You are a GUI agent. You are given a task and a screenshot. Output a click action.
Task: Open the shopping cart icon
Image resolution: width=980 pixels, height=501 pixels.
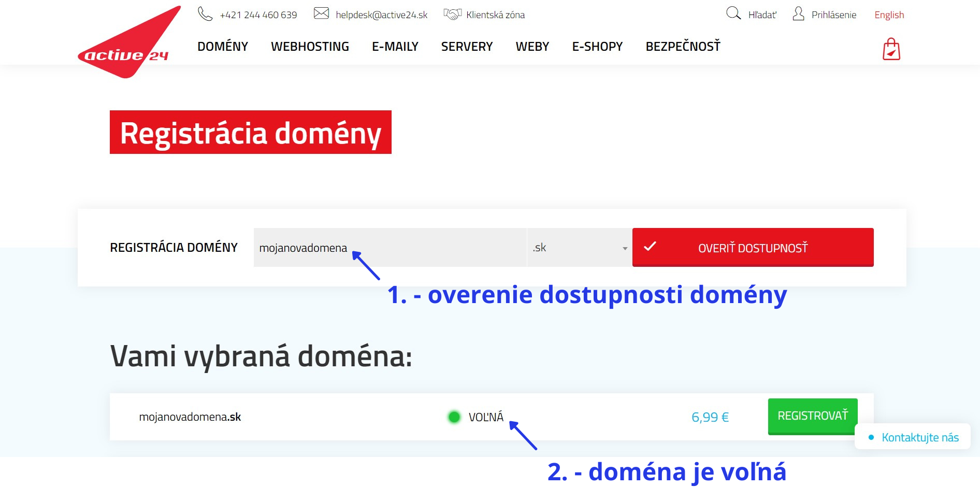(x=892, y=48)
